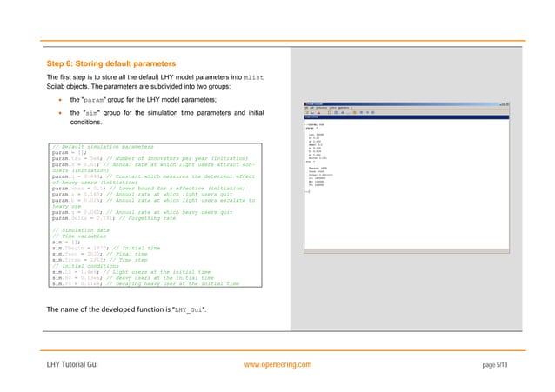555x392 pixels.
Task: Click the "param = [];" code line
Action: [x=69, y=152]
